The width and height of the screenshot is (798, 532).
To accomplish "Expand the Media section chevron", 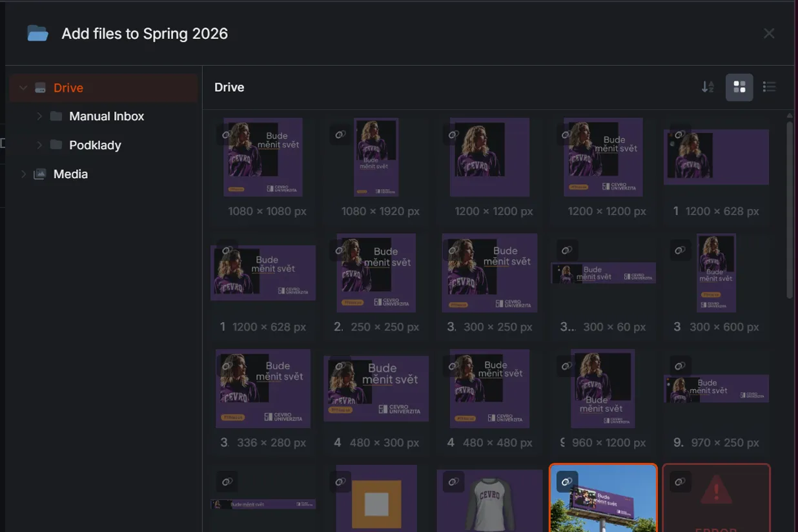I will point(23,174).
